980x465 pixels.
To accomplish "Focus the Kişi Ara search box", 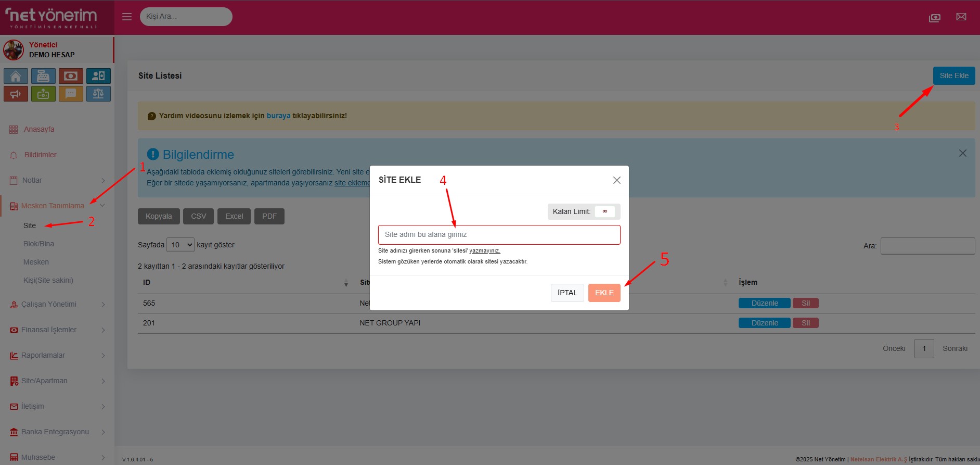I will pyautogui.click(x=186, y=17).
